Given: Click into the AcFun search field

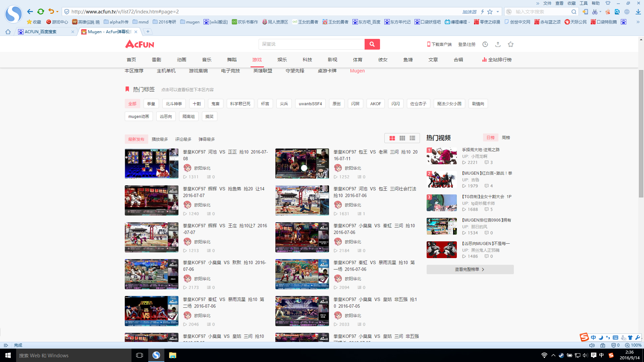Looking at the screenshot, I should [x=311, y=44].
